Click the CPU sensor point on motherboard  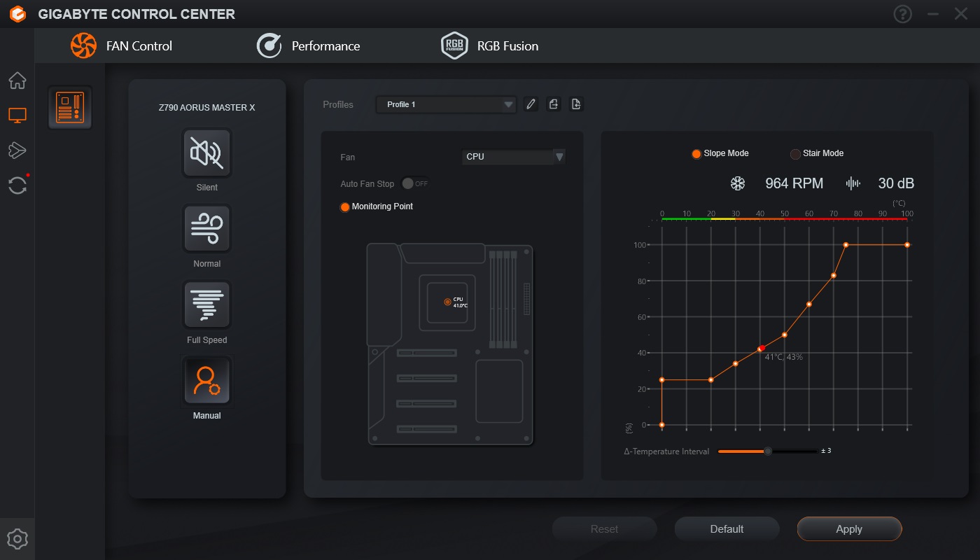click(x=448, y=302)
